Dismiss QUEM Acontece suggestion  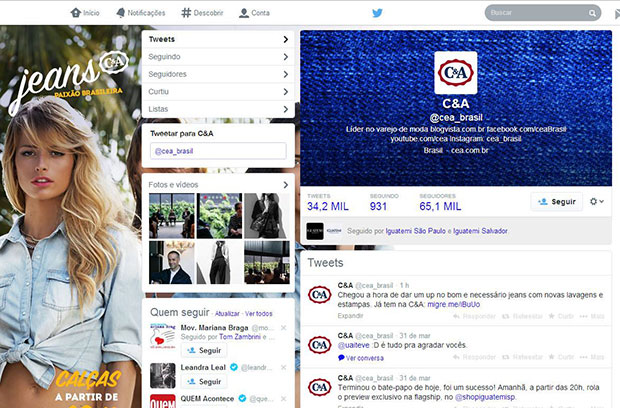(284, 399)
